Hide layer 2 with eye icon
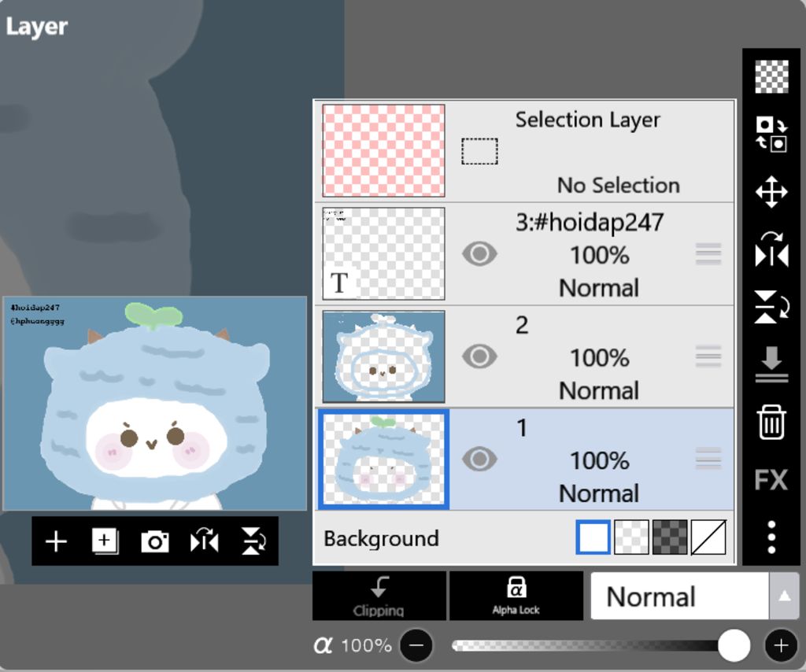Image resolution: width=806 pixels, height=672 pixels. tap(479, 356)
